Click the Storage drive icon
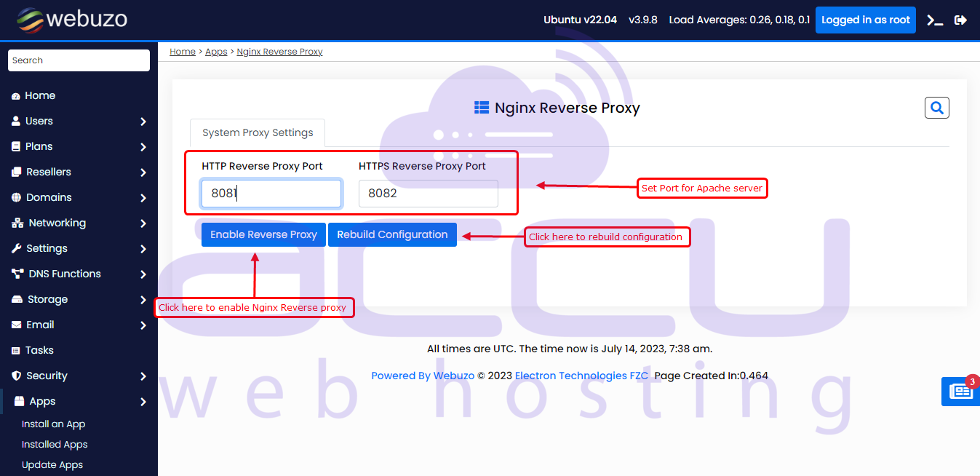The width and height of the screenshot is (980, 476). coord(17,299)
